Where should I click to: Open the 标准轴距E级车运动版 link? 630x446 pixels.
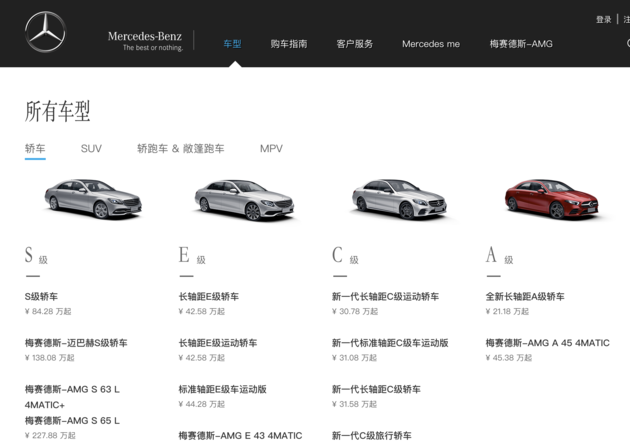tap(223, 389)
